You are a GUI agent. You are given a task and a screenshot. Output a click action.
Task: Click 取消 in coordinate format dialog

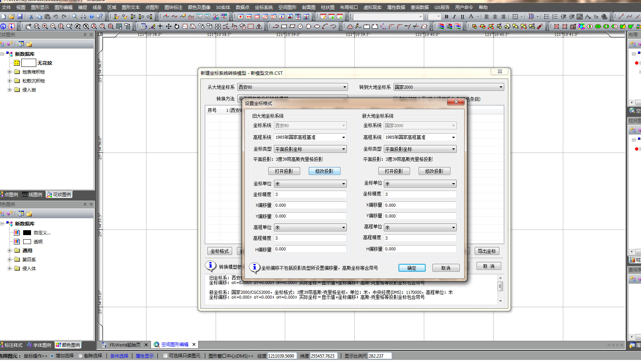point(446,268)
